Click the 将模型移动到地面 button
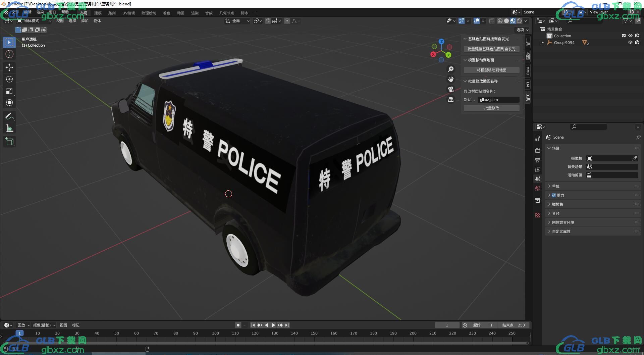This screenshot has width=644, height=355. (x=492, y=70)
